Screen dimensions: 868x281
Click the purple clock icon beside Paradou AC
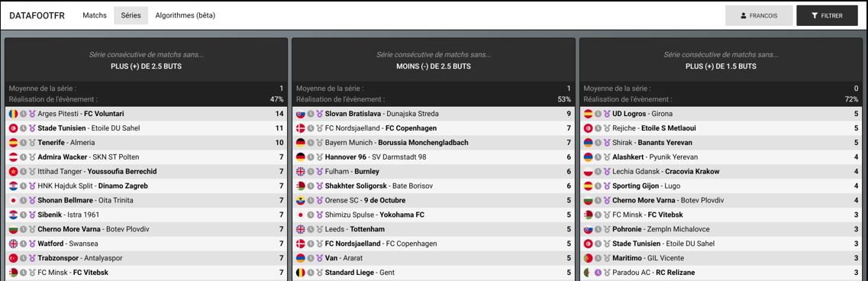coord(598,273)
